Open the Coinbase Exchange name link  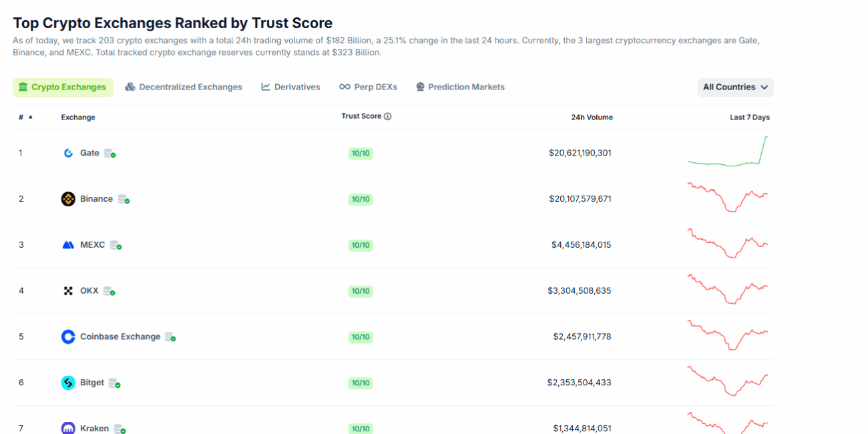[120, 337]
